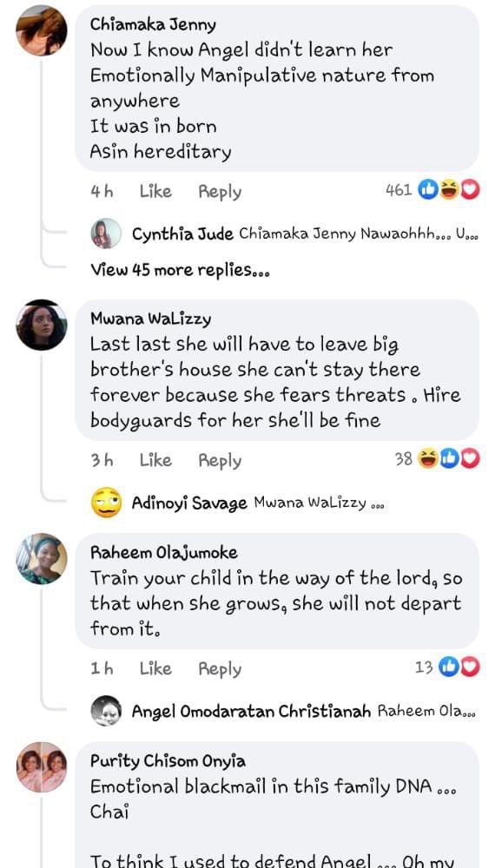495x868 pixels.
Task: Like Mwana WaLizzy's comment
Action: click(x=155, y=460)
